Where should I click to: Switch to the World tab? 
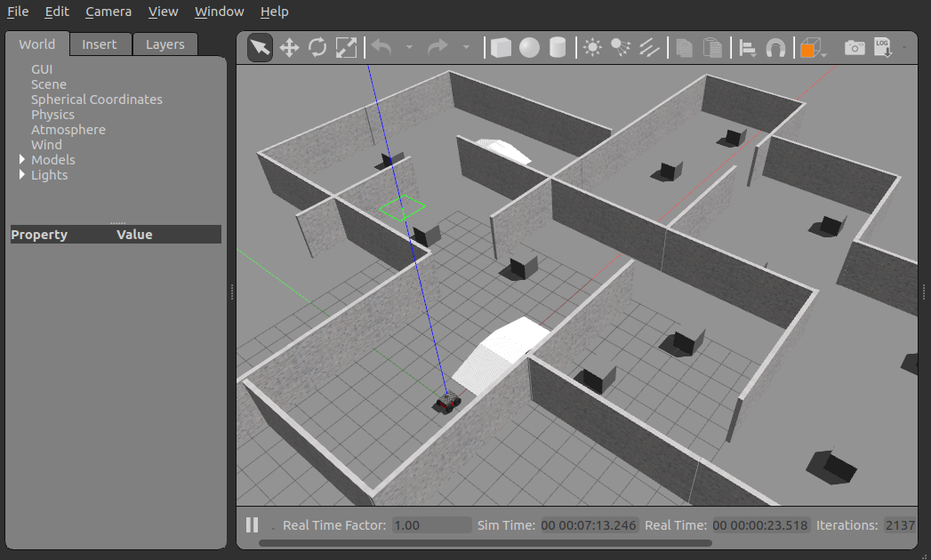coord(36,44)
